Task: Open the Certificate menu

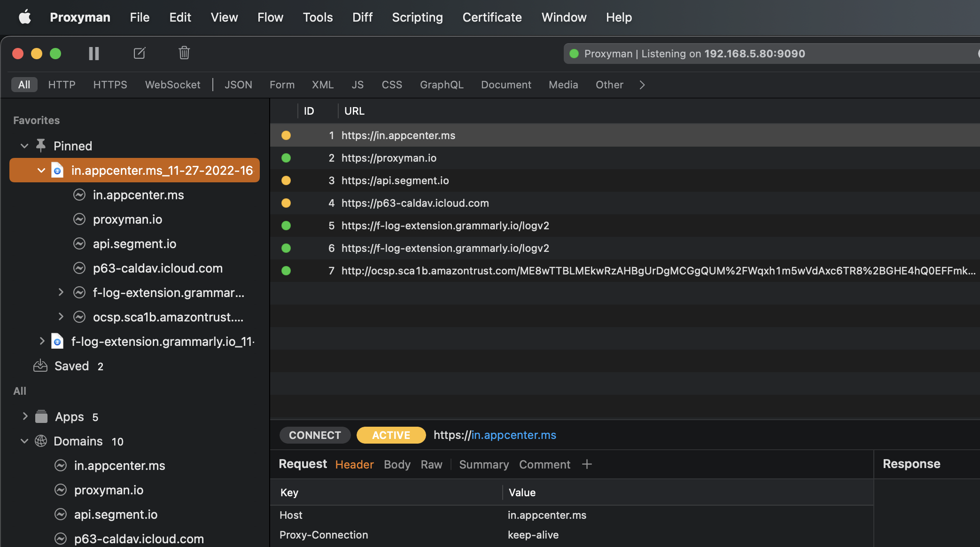Action: (492, 17)
